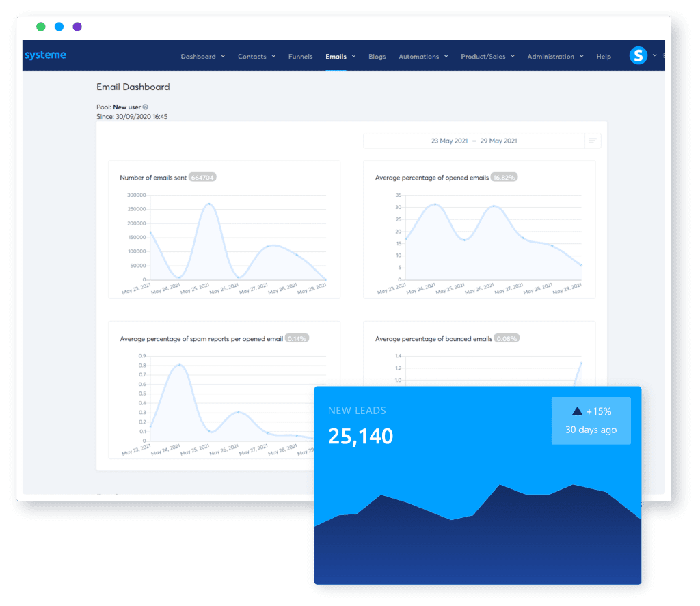Click the 0.14% spam reports badge

[x=298, y=338]
